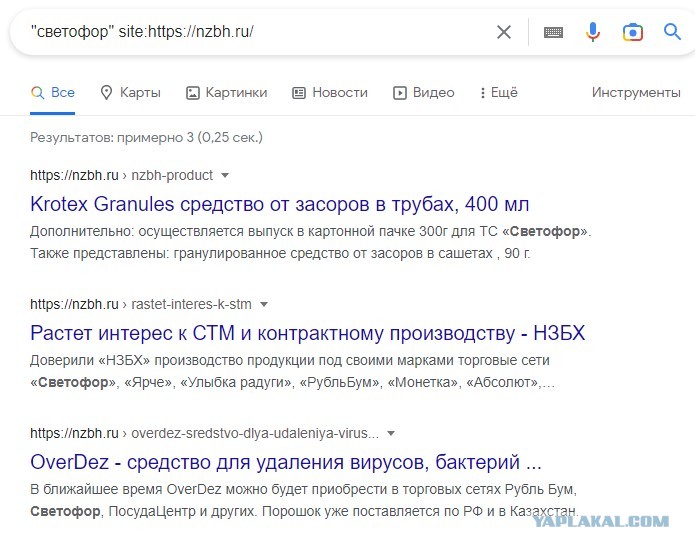The image size is (695, 551).
Task: Click the magnifying glass search button
Action: (x=672, y=32)
